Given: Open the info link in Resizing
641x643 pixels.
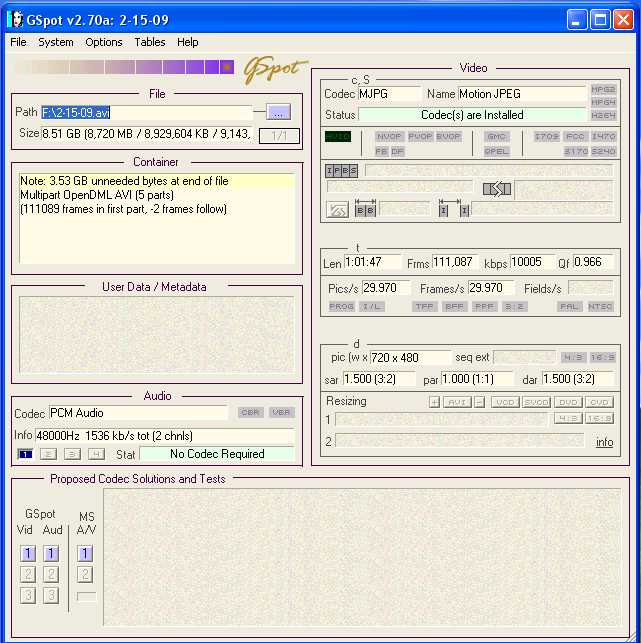Looking at the screenshot, I should pos(605,442).
